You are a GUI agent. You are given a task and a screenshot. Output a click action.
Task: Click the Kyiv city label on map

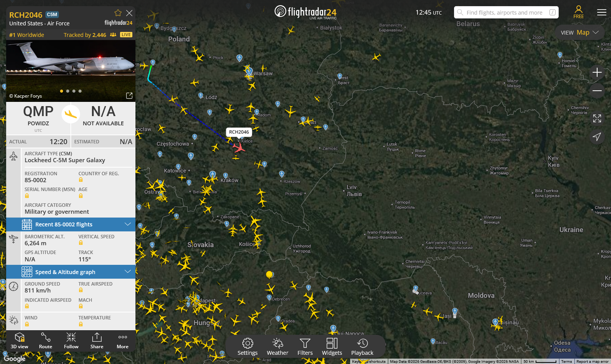click(x=554, y=161)
